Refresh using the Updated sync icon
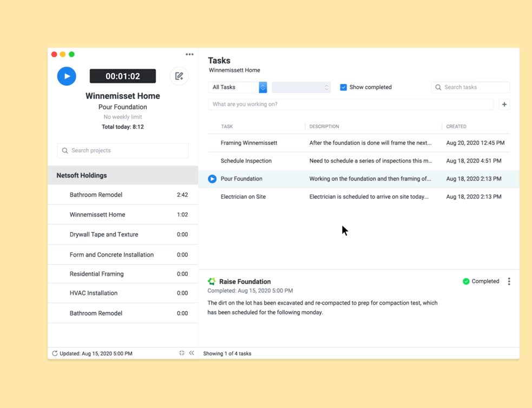532x408 pixels. (x=55, y=353)
